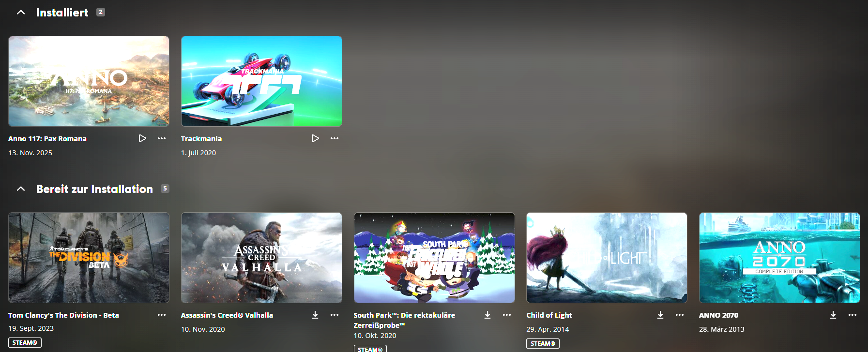The width and height of the screenshot is (868, 352).
Task: Click the Child of Light title
Action: point(549,315)
